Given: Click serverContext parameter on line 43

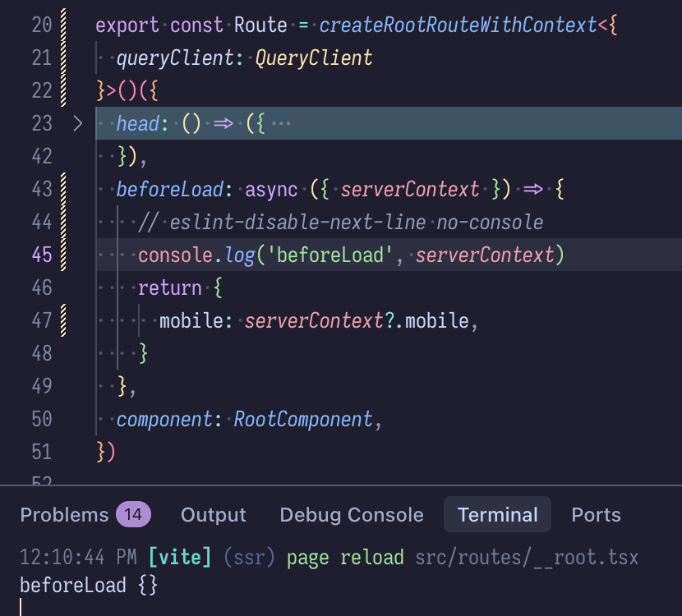Looking at the screenshot, I should point(410,189).
